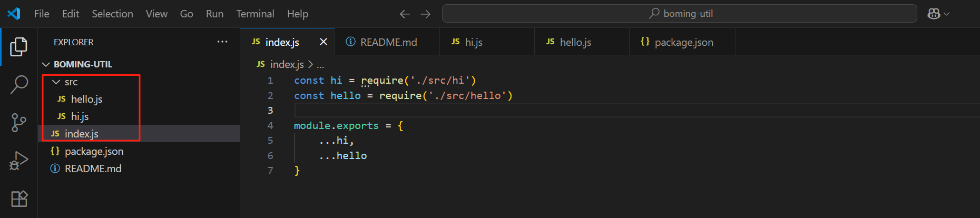Open the Copilot dropdown chevron

coord(947,14)
